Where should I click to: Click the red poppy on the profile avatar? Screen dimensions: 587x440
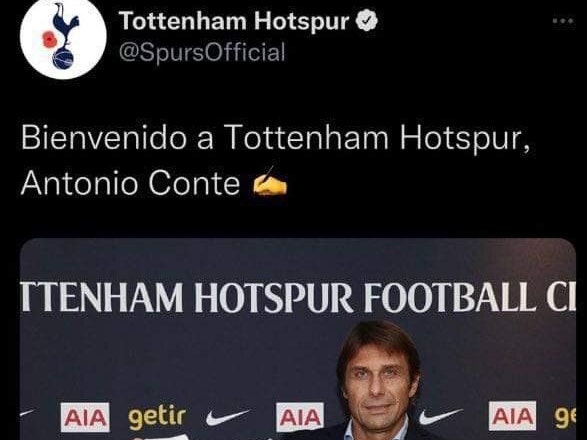tap(48, 40)
